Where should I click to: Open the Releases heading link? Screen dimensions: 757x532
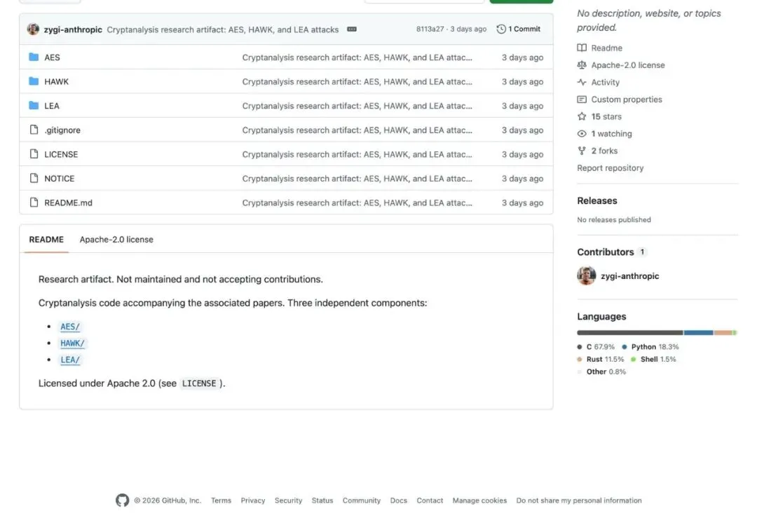click(597, 201)
